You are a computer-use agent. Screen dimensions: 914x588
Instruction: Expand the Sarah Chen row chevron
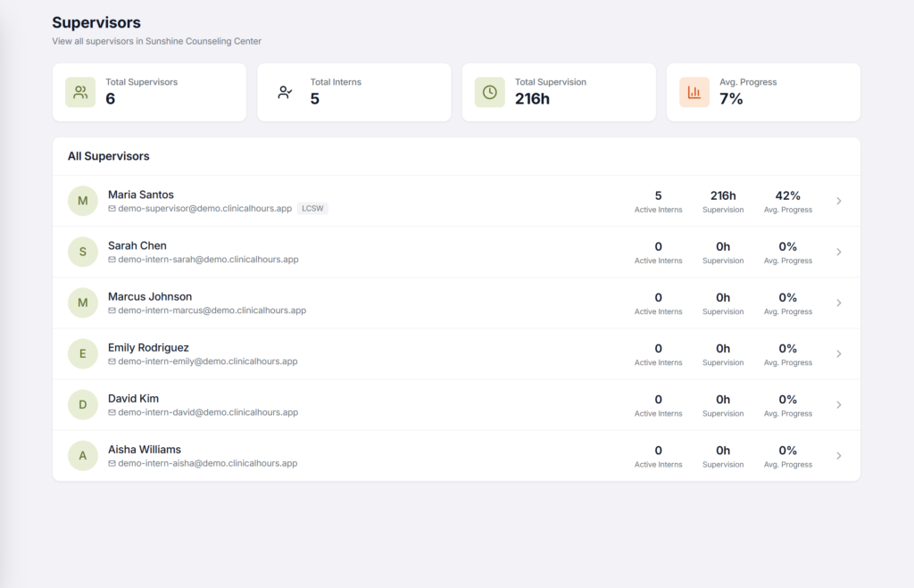coord(838,252)
